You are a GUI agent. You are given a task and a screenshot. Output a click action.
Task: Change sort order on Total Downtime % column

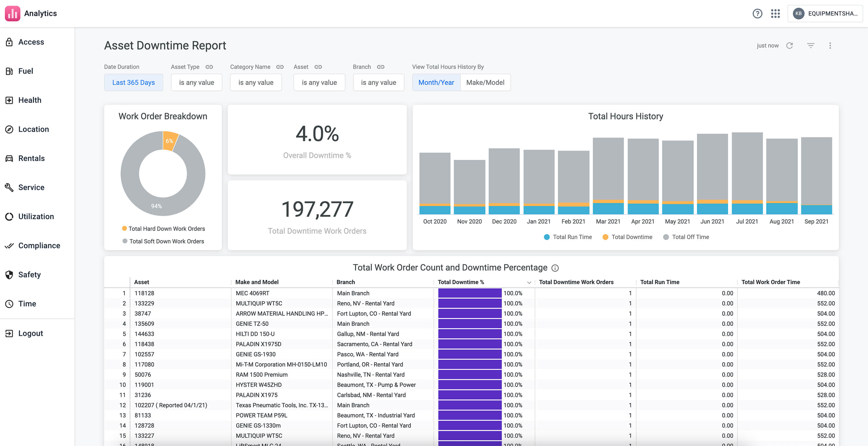[529, 282]
